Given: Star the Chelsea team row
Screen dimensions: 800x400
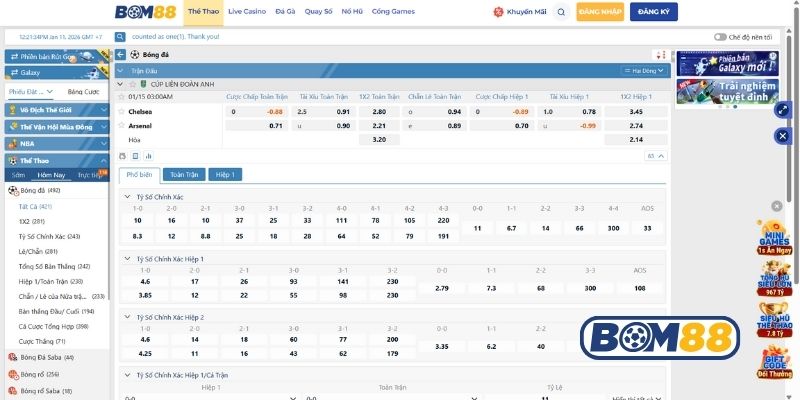Looking at the screenshot, I should point(121,111).
